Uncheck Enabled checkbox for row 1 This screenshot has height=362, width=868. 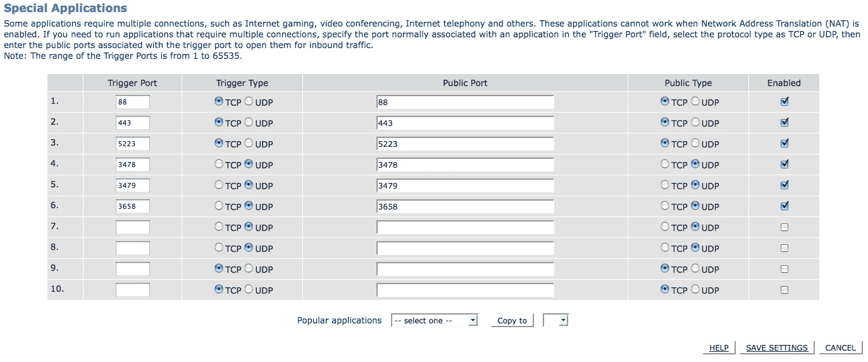click(x=784, y=101)
